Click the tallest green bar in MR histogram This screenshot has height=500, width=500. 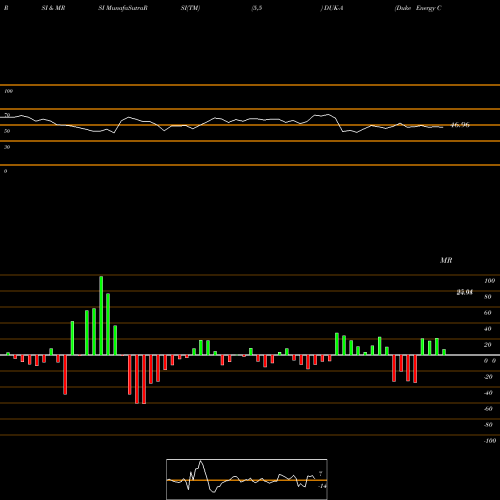101,315
